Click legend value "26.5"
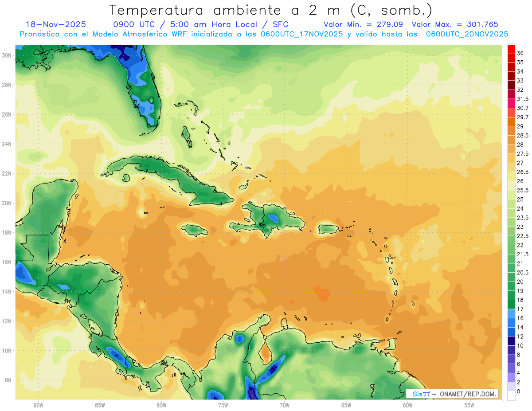532x411 pixels. coord(522,172)
